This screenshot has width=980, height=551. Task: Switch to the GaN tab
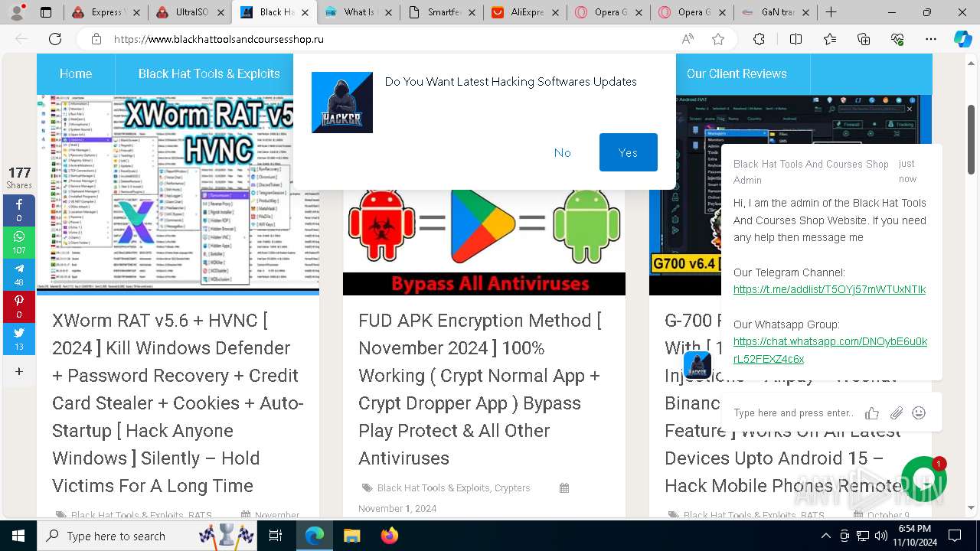774,12
